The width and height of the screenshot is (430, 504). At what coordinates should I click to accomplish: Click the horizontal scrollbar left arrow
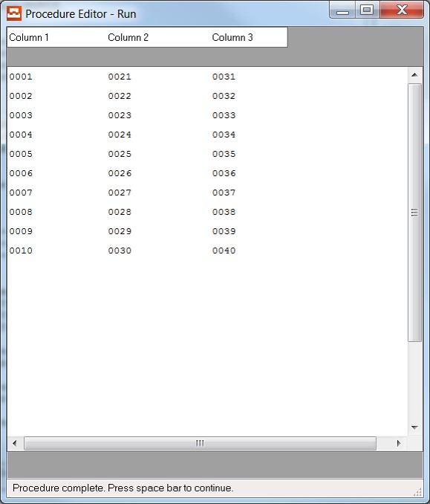[x=14, y=443]
